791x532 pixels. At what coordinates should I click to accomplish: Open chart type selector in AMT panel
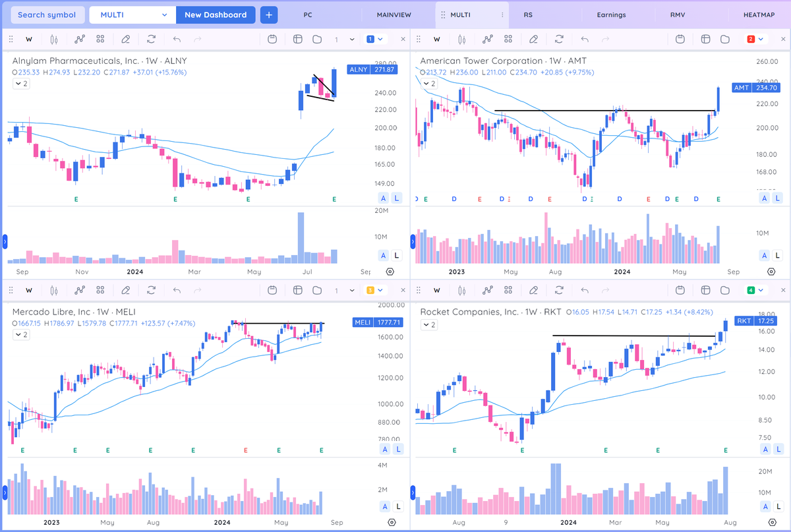pos(461,40)
